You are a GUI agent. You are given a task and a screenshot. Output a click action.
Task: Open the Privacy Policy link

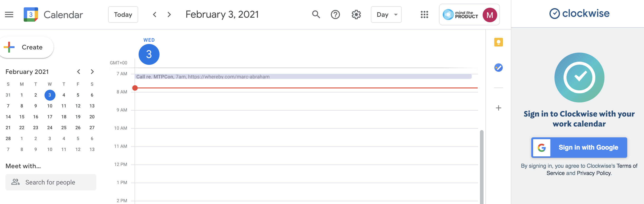(x=594, y=173)
